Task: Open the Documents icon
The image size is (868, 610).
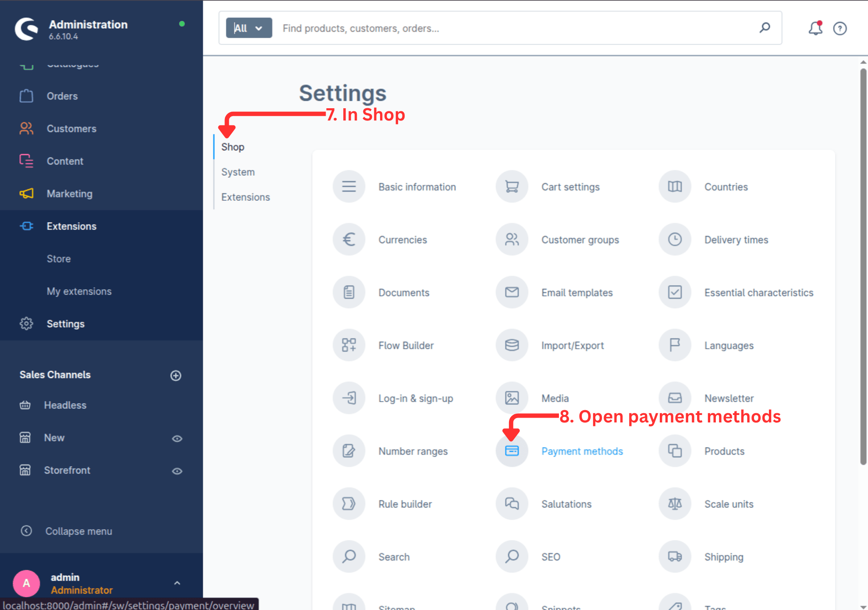Action: [349, 292]
